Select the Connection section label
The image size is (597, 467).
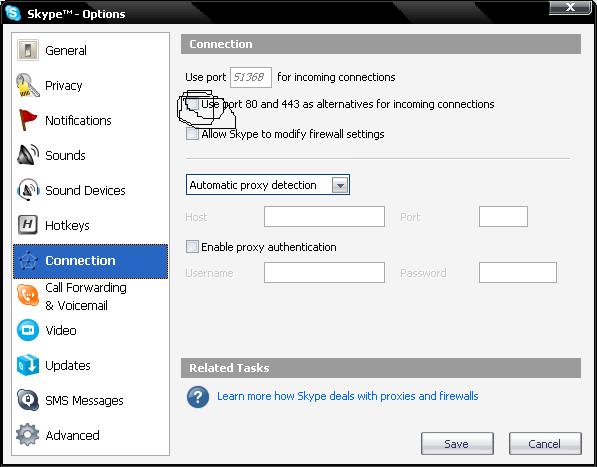(x=80, y=261)
